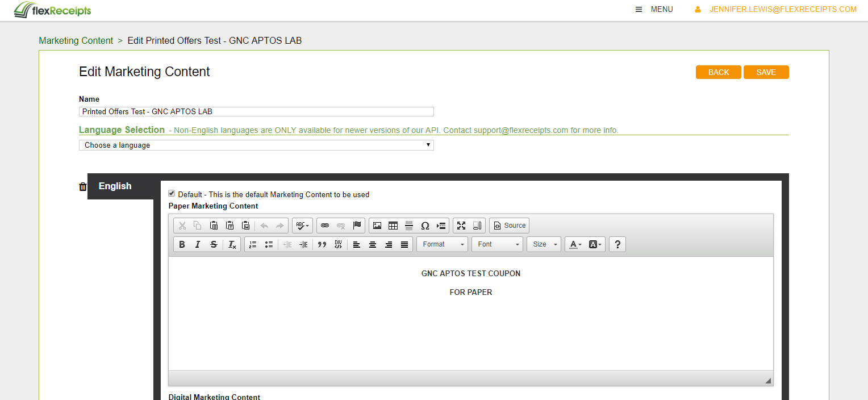Click the Name input field
The height and width of the screenshot is (400, 868).
[x=256, y=112]
